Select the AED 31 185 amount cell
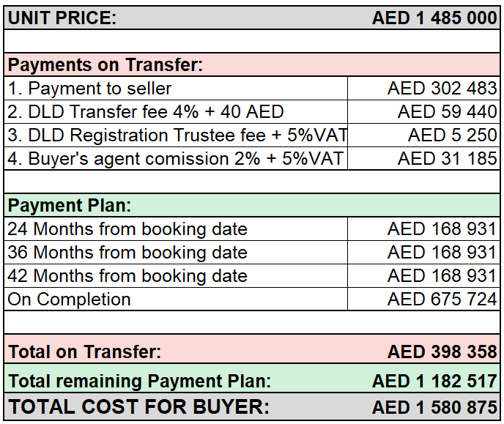 pyautogui.click(x=423, y=159)
